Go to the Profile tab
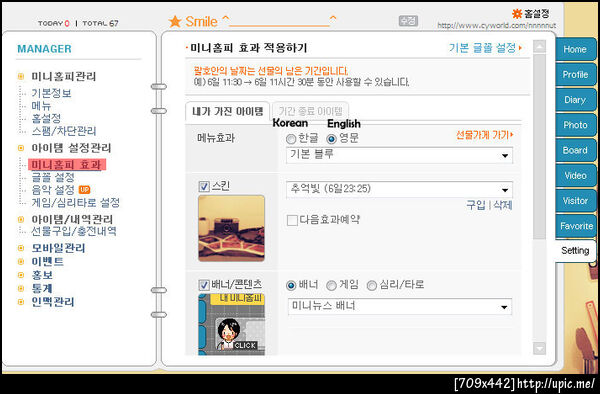 click(x=575, y=75)
